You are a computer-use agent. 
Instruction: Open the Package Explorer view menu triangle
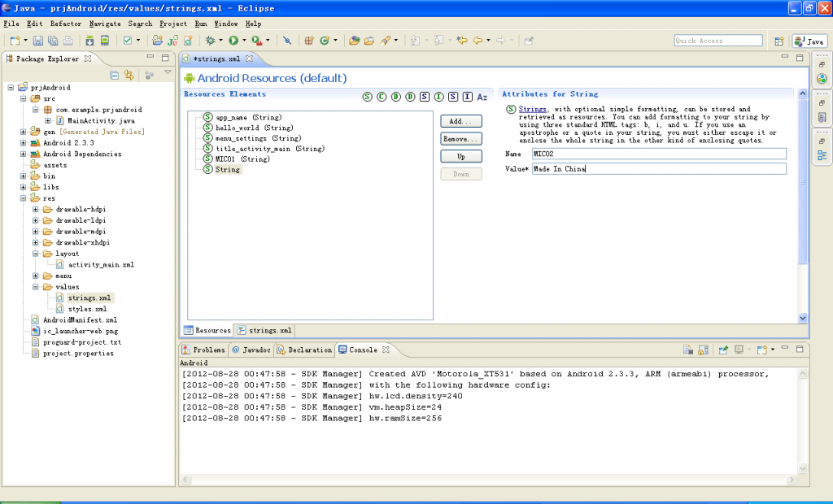[168, 72]
